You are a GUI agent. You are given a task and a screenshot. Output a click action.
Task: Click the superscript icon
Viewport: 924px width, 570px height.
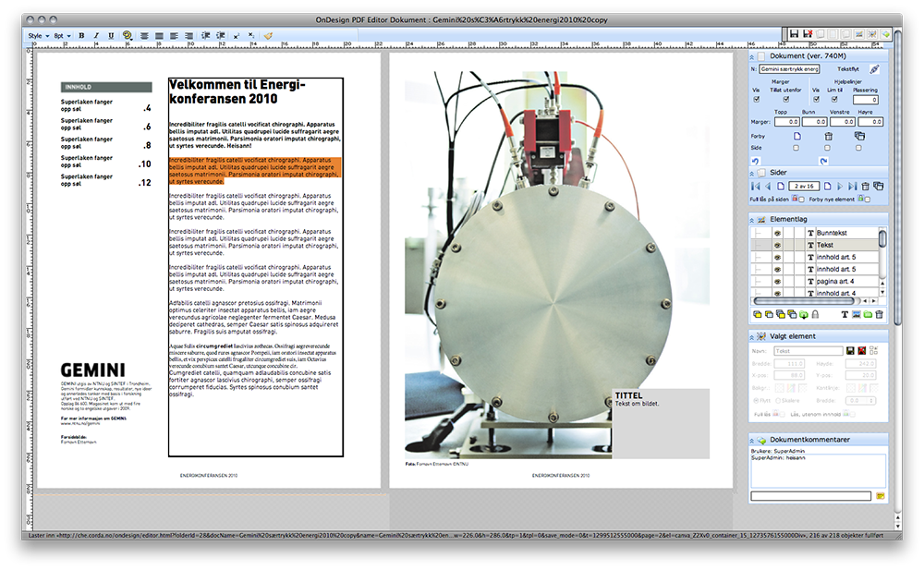tap(237, 35)
